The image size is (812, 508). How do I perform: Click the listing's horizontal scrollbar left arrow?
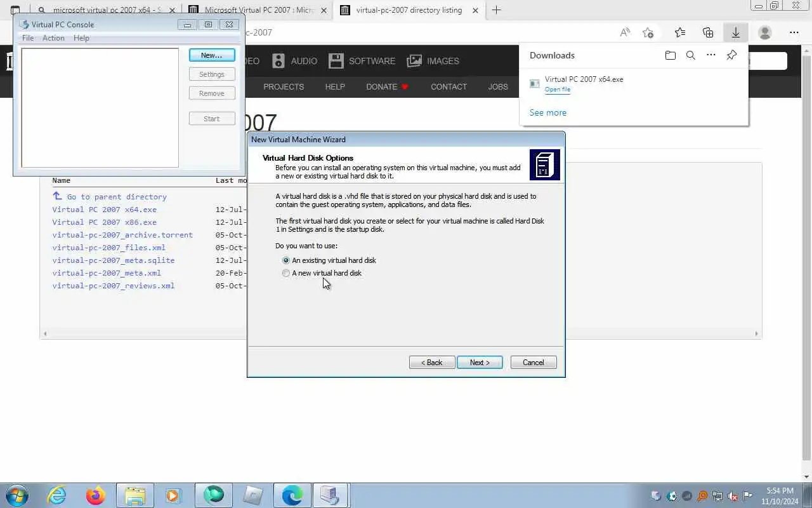click(x=44, y=333)
